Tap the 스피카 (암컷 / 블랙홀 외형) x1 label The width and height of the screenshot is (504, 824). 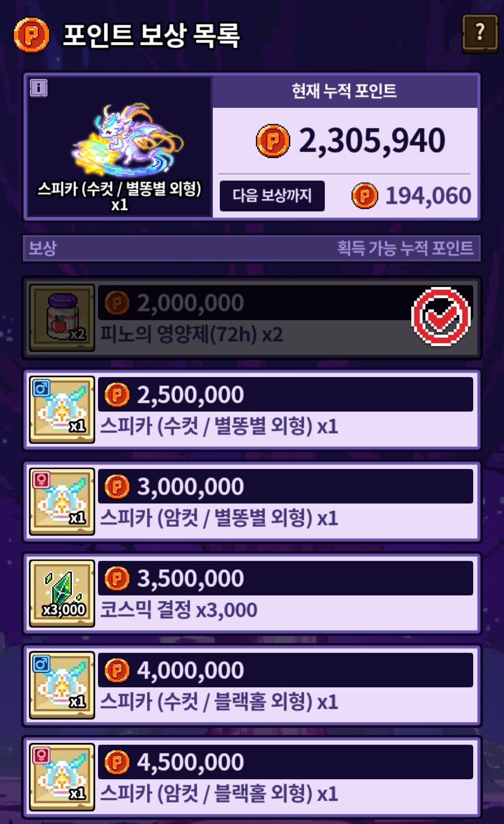pos(219,794)
